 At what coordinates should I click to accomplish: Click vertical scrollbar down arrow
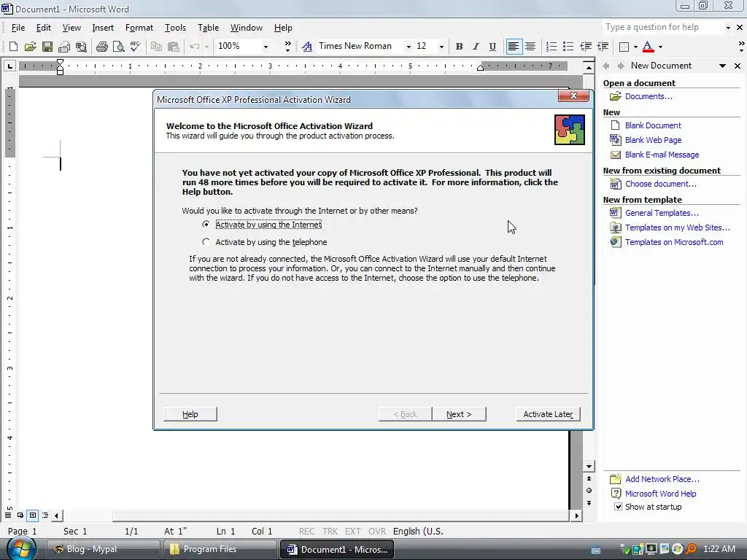pos(589,466)
